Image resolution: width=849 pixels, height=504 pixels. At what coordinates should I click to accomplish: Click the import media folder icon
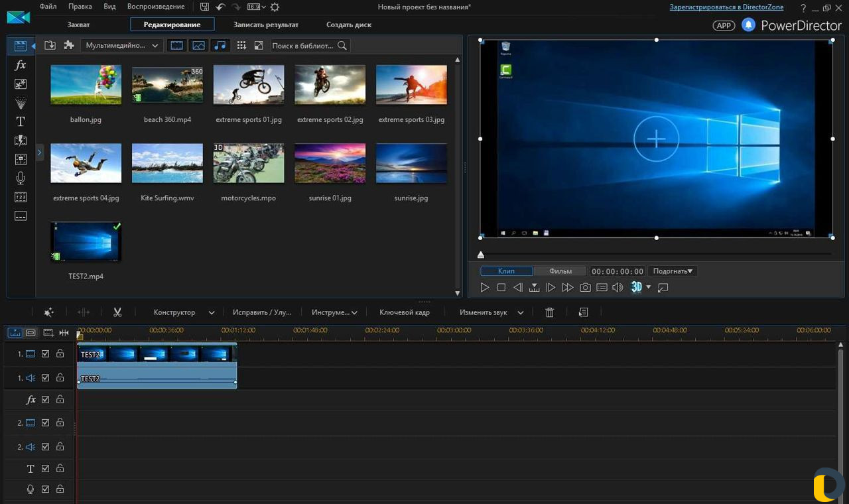tap(50, 45)
